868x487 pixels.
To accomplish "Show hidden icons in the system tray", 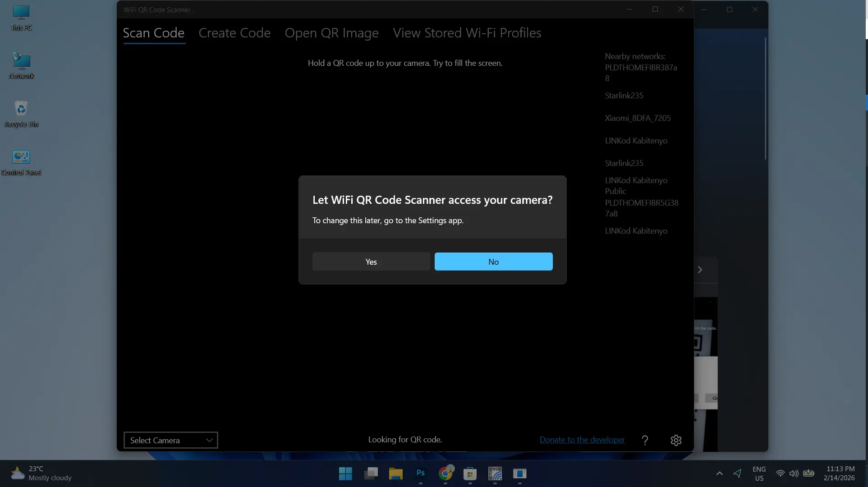I will coord(719,473).
